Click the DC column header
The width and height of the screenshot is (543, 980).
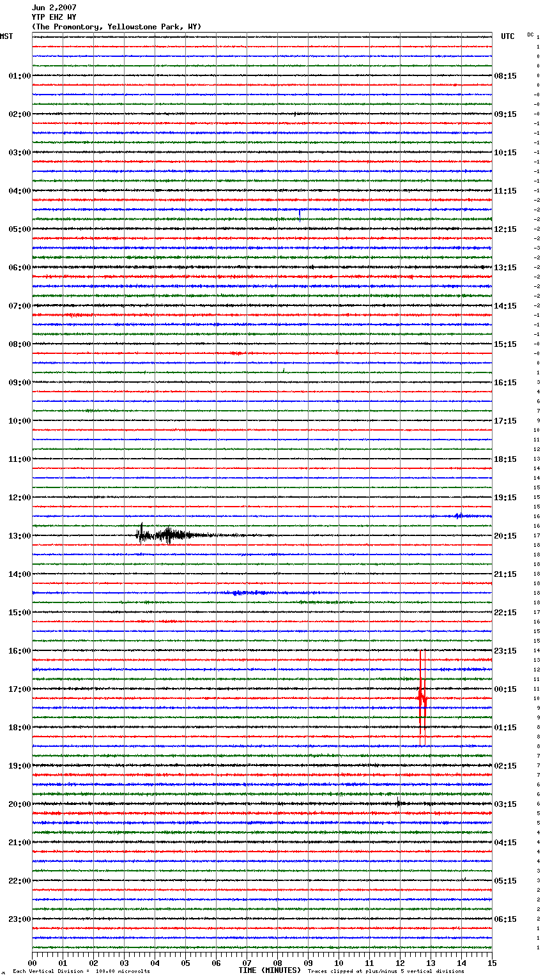coord(530,34)
